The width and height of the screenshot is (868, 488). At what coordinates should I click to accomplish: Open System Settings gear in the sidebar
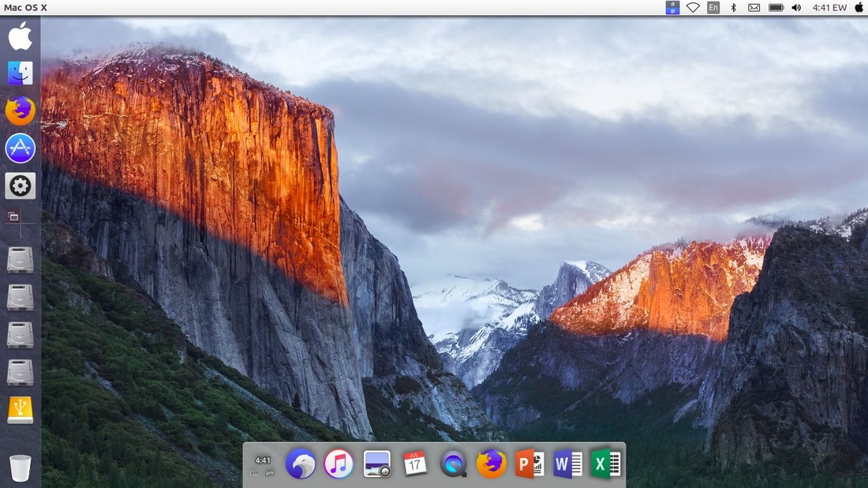point(20,186)
